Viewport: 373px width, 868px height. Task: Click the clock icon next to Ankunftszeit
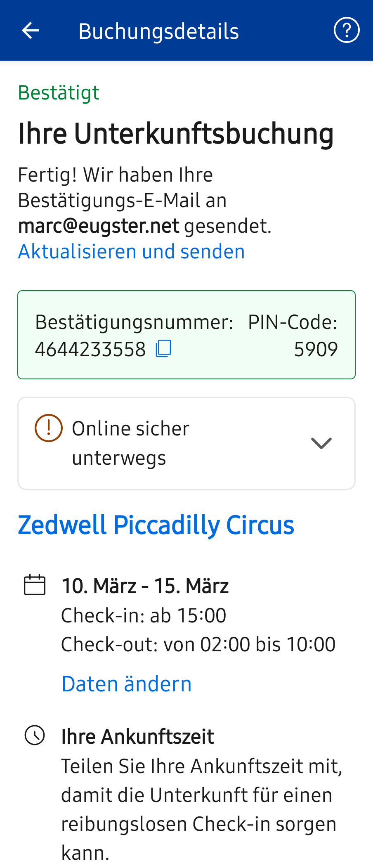(x=35, y=736)
